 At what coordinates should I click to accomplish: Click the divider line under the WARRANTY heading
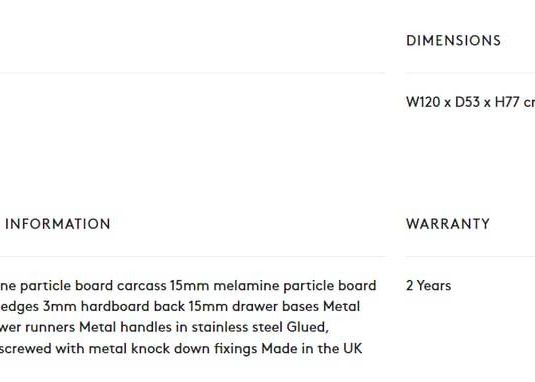(x=470, y=256)
